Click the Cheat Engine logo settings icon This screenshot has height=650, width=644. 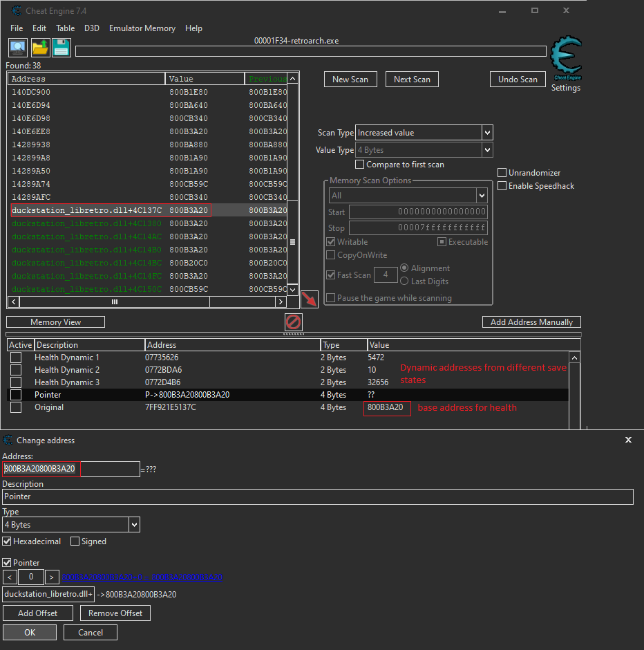point(566,59)
